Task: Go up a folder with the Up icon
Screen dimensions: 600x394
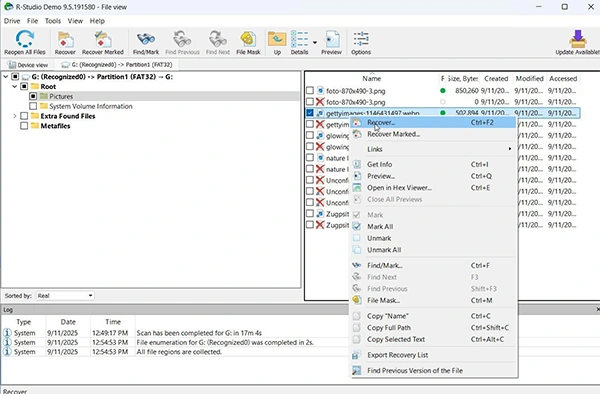Action: (277, 39)
